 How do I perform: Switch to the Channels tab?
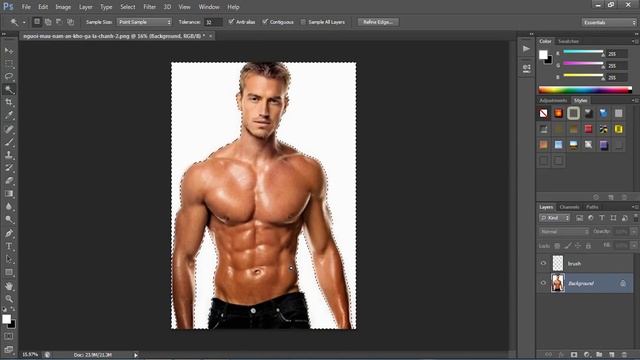click(x=569, y=207)
